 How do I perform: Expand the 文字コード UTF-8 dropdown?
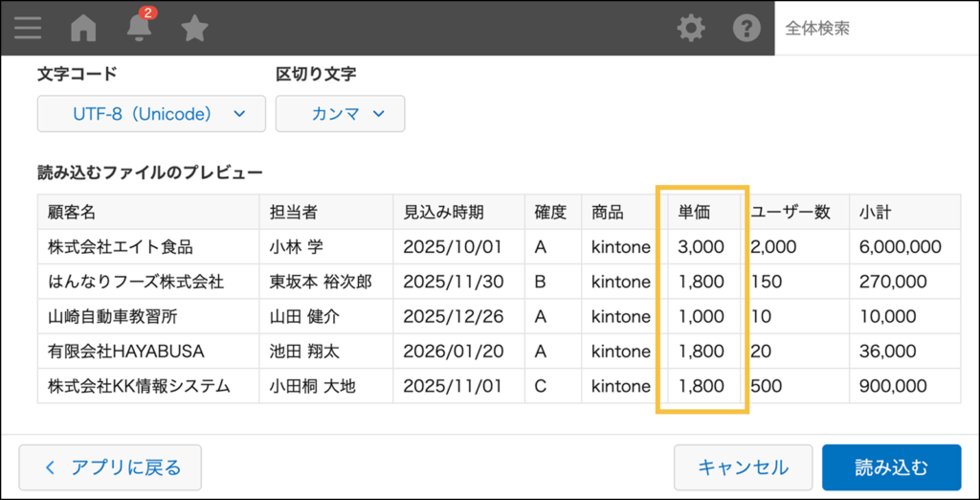tap(151, 114)
